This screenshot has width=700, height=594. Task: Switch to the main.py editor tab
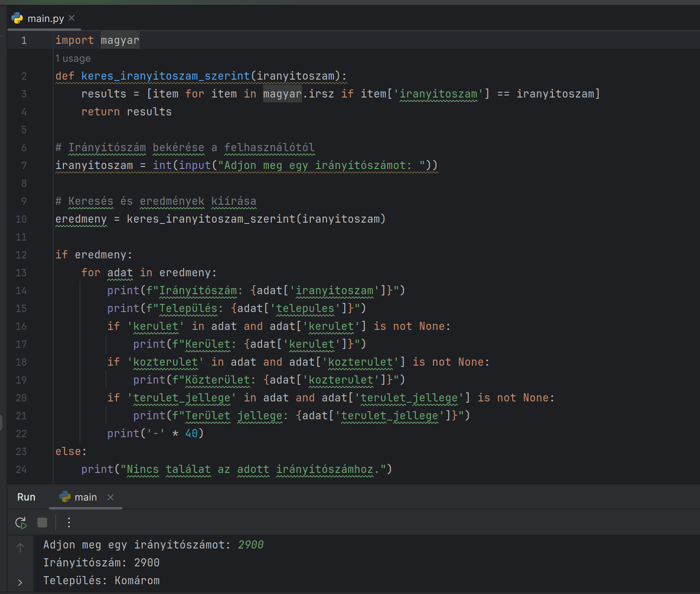point(46,18)
